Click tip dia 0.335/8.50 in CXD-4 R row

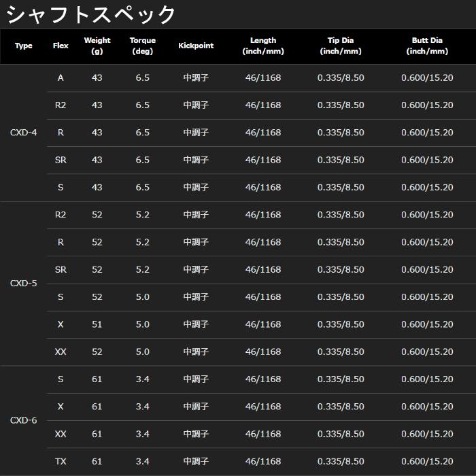click(x=341, y=133)
